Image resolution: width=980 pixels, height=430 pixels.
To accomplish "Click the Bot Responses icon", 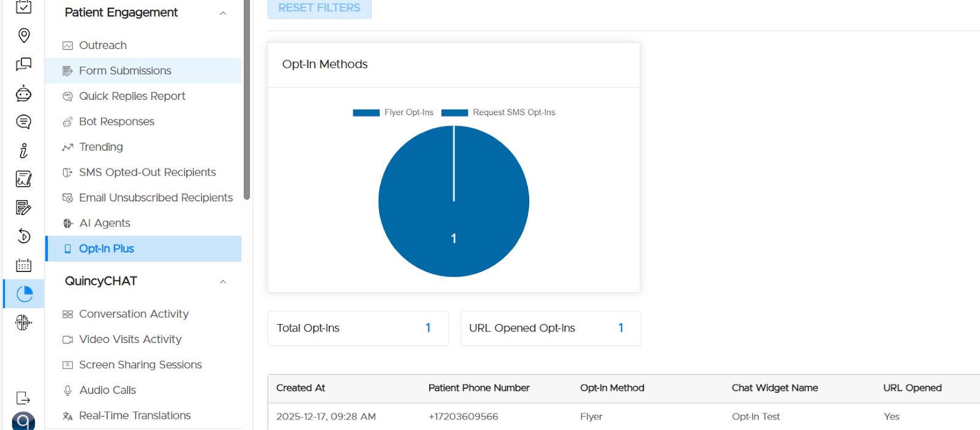I will tap(68, 122).
